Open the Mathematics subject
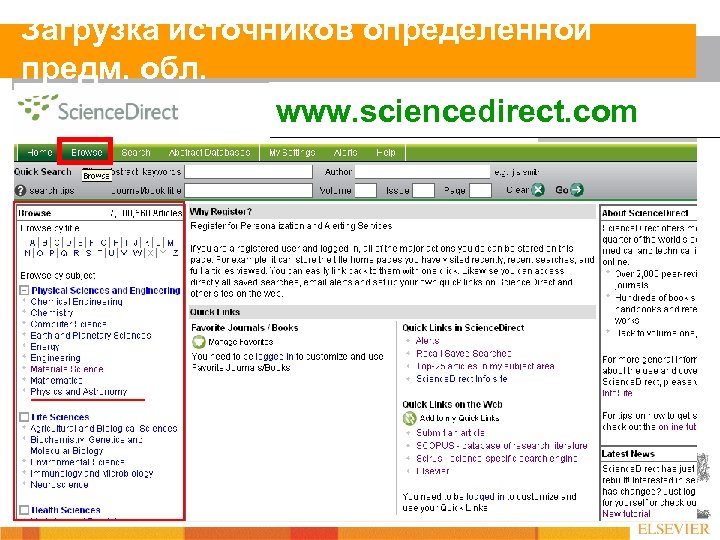This screenshot has height=540, width=720. pos(56,380)
